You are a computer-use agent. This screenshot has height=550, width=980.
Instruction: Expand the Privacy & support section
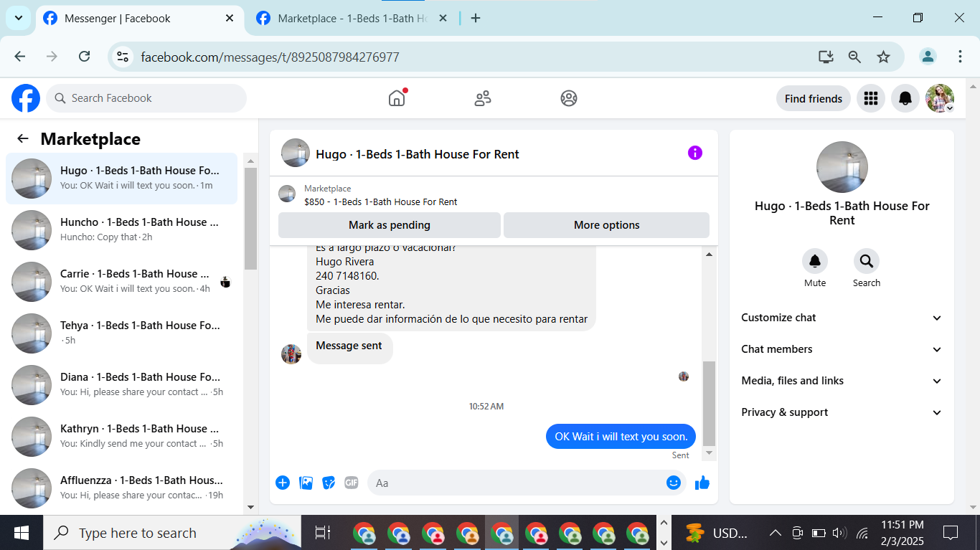[842, 412]
